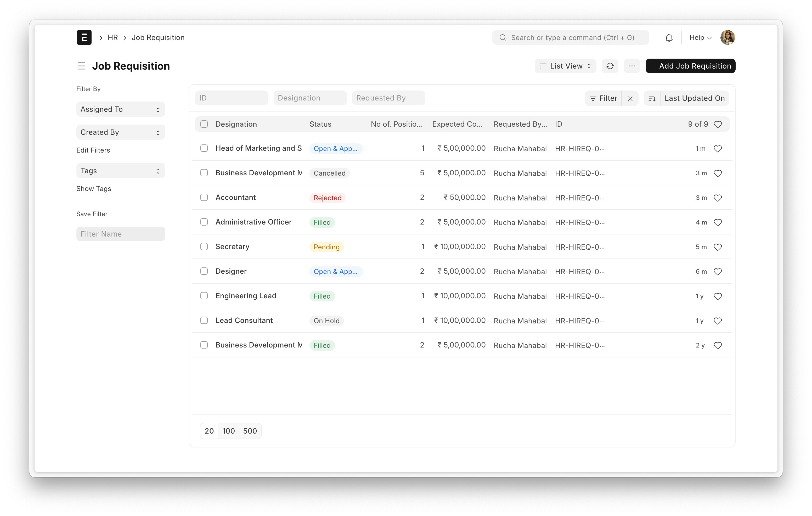This screenshot has height=516, width=812.
Task: Click the header like-filter heart icon
Action: coord(718,125)
